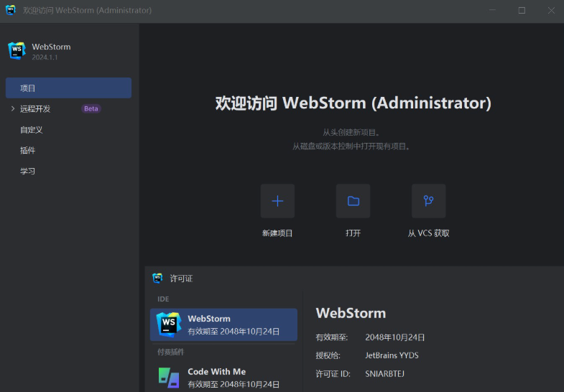564x392 pixels.
Task: Click the WebStorm icon beside 许可证 header
Action: coord(157,278)
